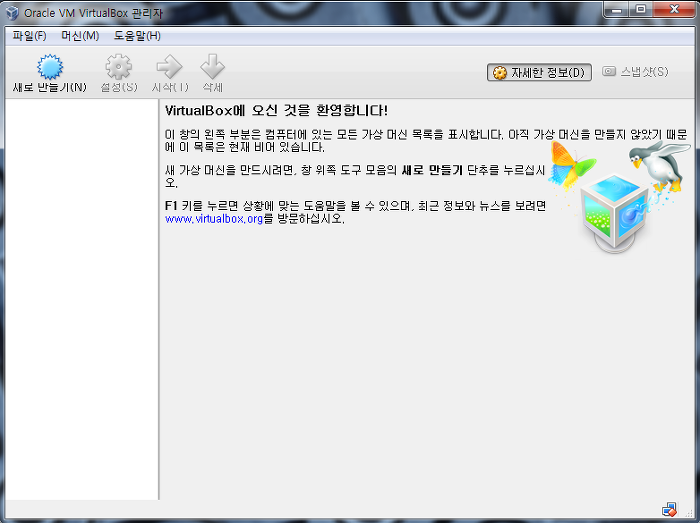Open the 머신(M) menu
700x523 pixels.
point(80,36)
